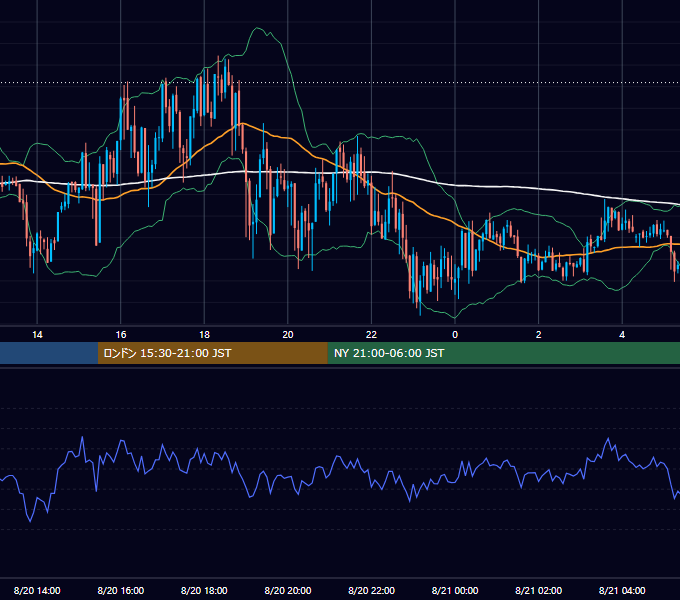The image size is (680, 600).
Task: Click the 8/20 14:00 date label
Action: pyautogui.click(x=37, y=590)
